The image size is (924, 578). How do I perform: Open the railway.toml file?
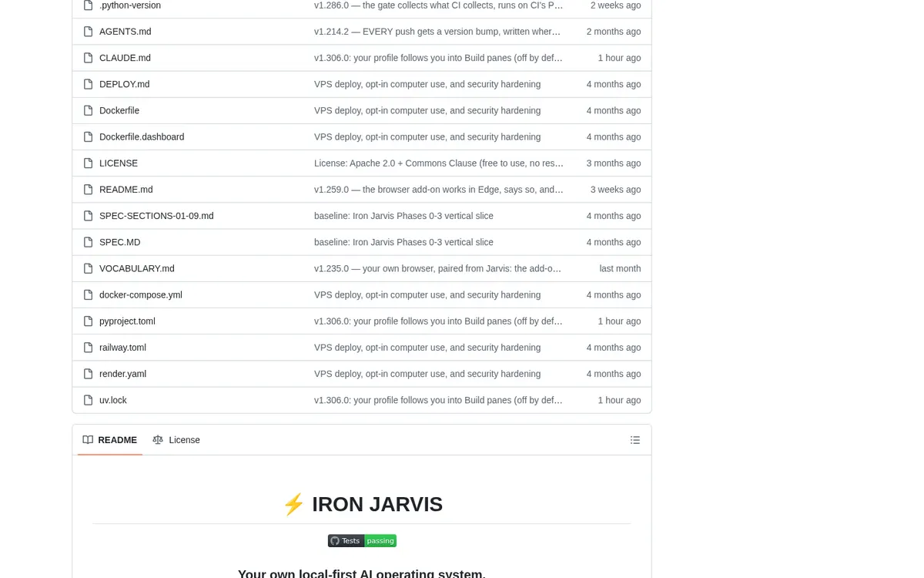point(122,348)
